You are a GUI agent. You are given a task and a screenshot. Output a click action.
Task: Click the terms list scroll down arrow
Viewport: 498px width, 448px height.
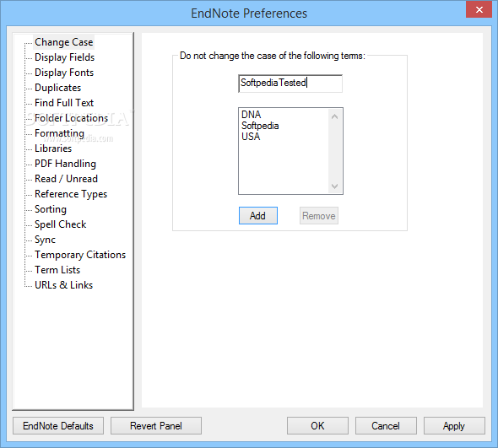334,186
